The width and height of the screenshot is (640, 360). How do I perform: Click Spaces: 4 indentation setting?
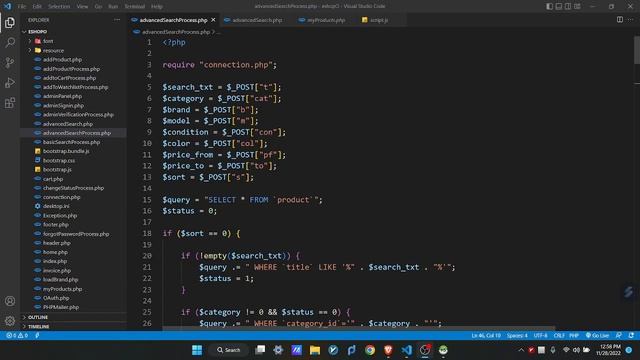point(517,336)
